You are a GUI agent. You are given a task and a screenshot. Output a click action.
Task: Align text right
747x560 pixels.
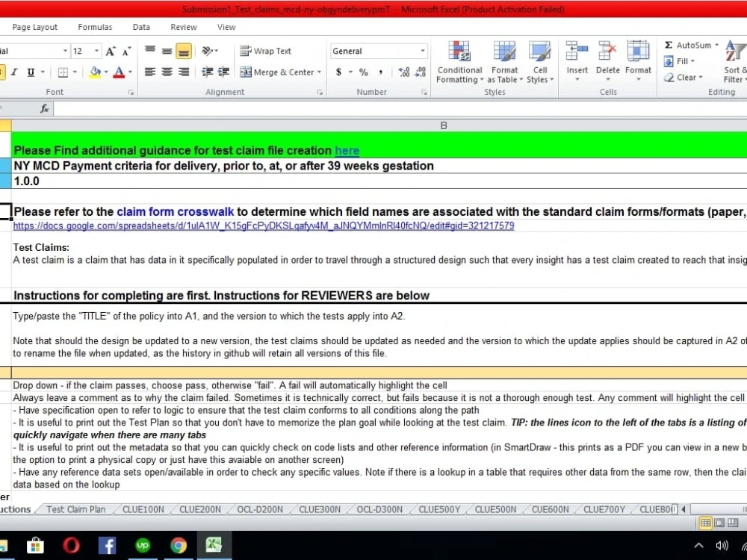[x=184, y=72]
